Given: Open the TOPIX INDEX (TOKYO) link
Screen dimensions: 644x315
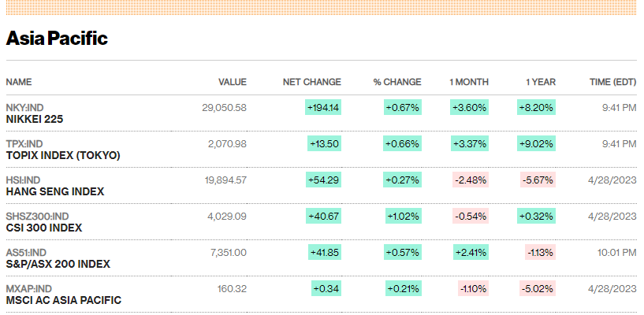Looking at the screenshot, I should (63, 155).
